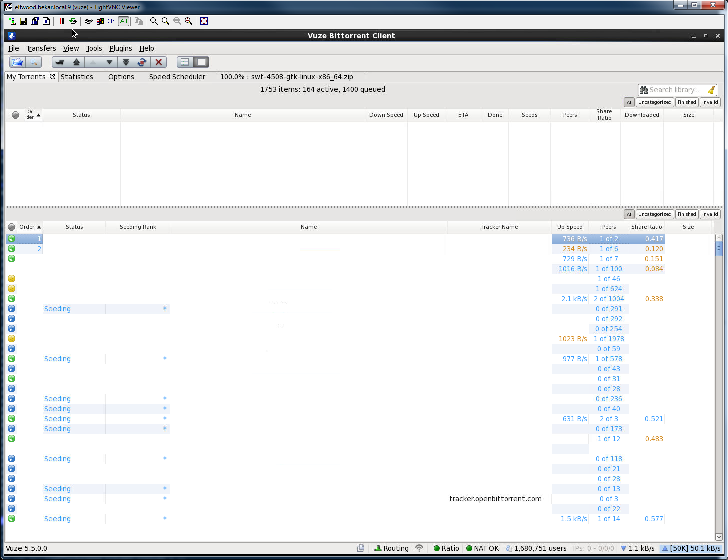Toggle All filter above the seeding table
728x560 pixels.
[x=630, y=214]
